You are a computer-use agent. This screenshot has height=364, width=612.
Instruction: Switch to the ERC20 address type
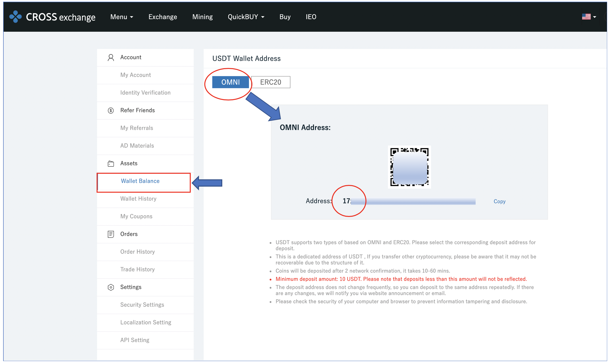pyautogui.click(x=271, y=82)
